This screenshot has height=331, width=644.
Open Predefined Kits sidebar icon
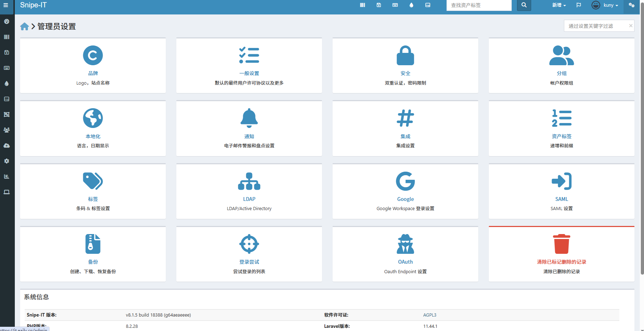7,115
